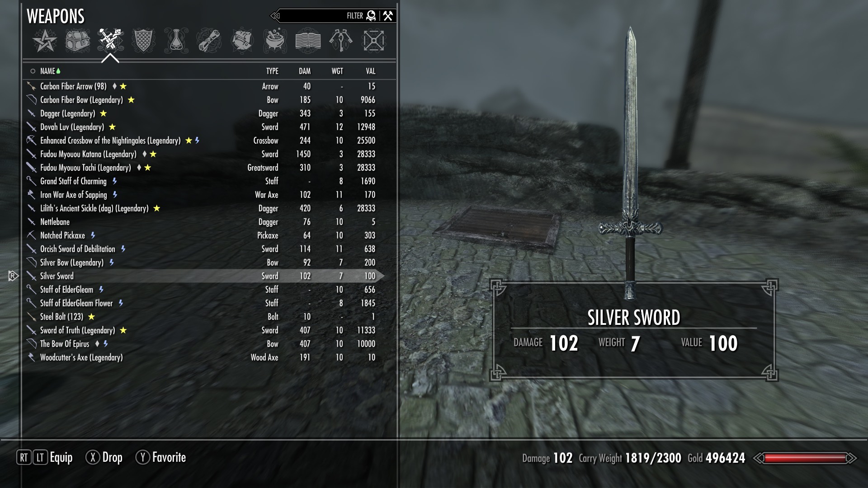Image resolution: width=868 pixels, height=488 pixels.
Task: Click the DAM column header to sort
Action: coord(305,70)
